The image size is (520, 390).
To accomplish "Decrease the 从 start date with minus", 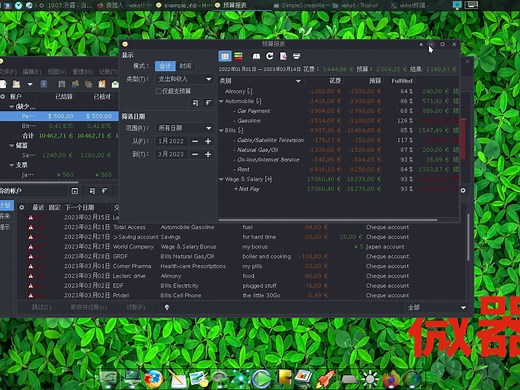I will (x=195, y=141).
